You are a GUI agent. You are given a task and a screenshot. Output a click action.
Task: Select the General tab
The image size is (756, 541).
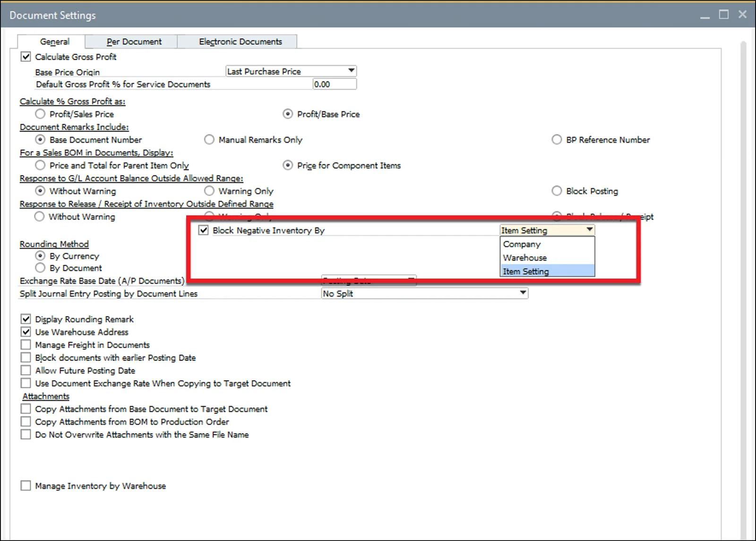[x=52, y=42]
